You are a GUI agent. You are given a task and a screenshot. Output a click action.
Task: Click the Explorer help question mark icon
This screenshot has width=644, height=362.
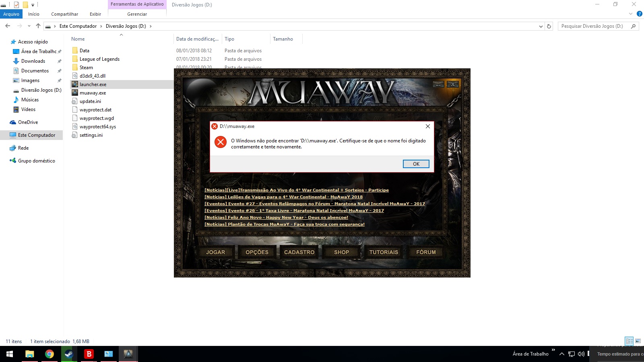point(639,14)
